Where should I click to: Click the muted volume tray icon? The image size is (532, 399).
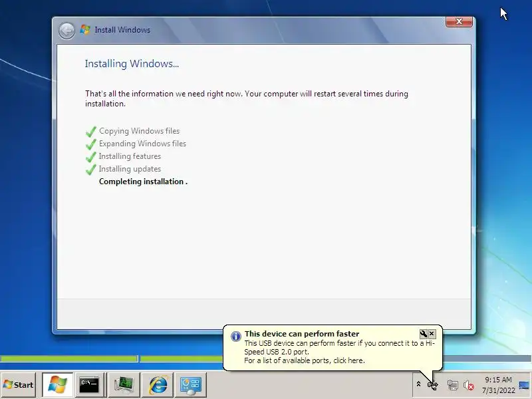coord(469,385)
